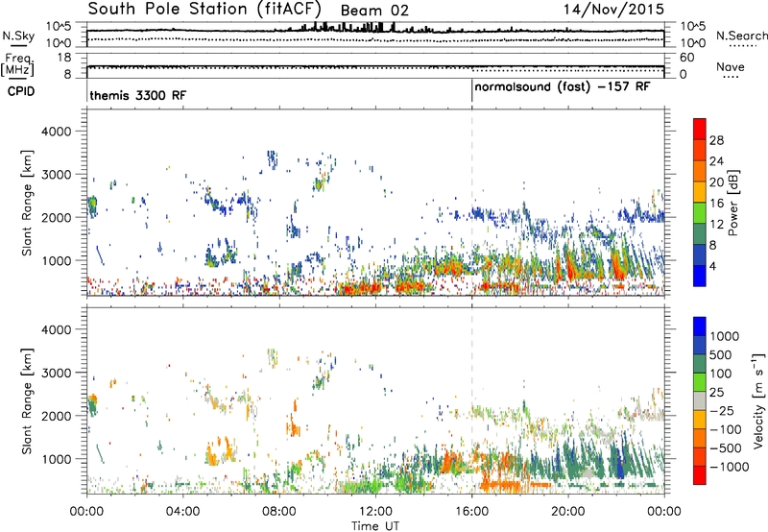Click the 'N.Sky' legend label

[x=18, y=36]
